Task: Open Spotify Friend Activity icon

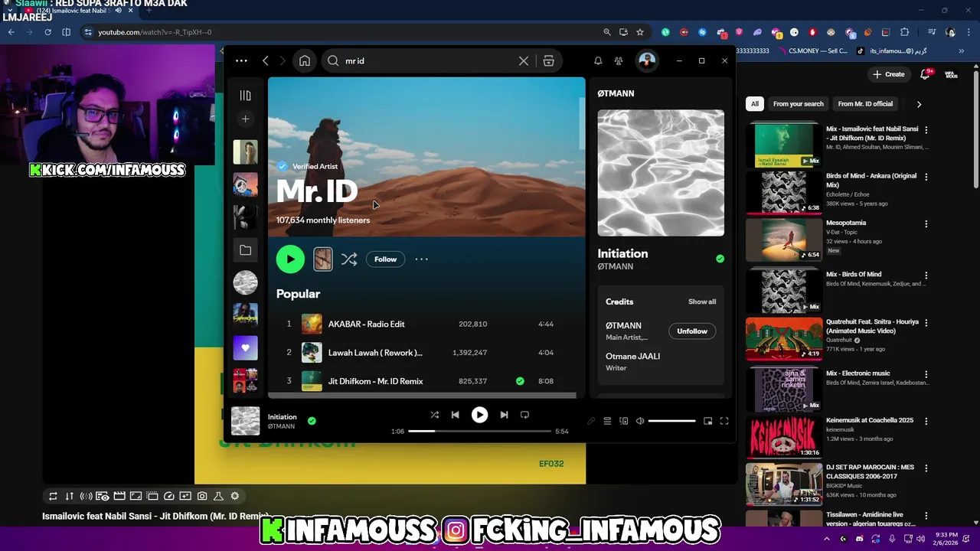Action: pos(619,61)
